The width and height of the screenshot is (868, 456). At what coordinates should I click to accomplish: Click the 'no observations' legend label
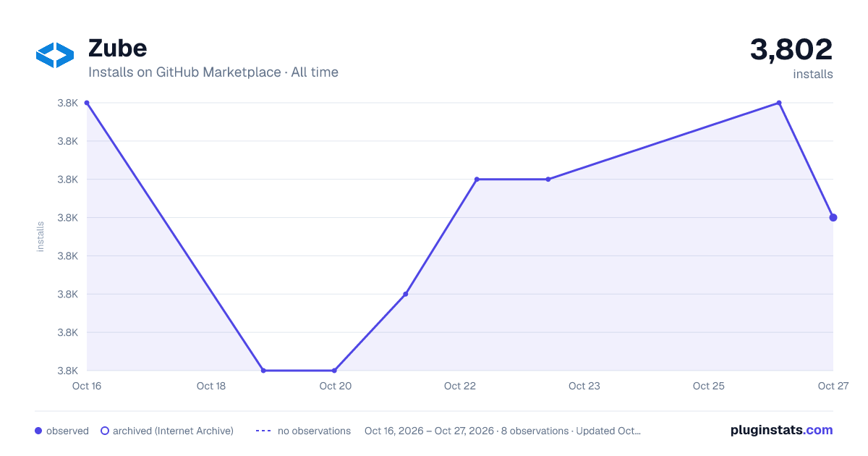click(314, 431)
